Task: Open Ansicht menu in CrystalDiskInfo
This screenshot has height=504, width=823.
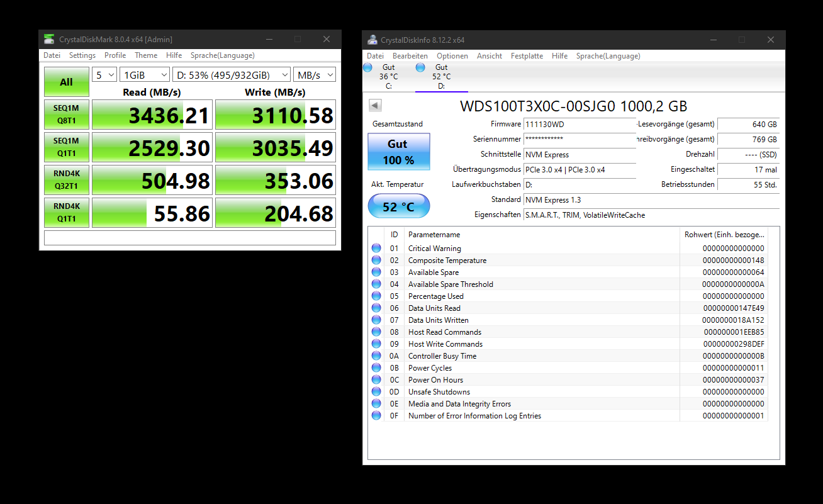Action: pyautogui.click(x=490, y=56)
